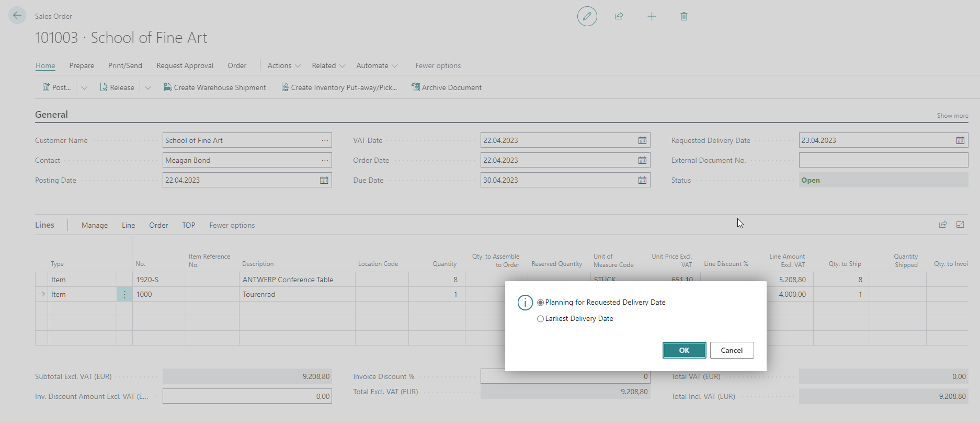The height and width of the screenshot is (423, 980).
Task: Select the Earliest Delivery Date option
Action: [540, 319]
